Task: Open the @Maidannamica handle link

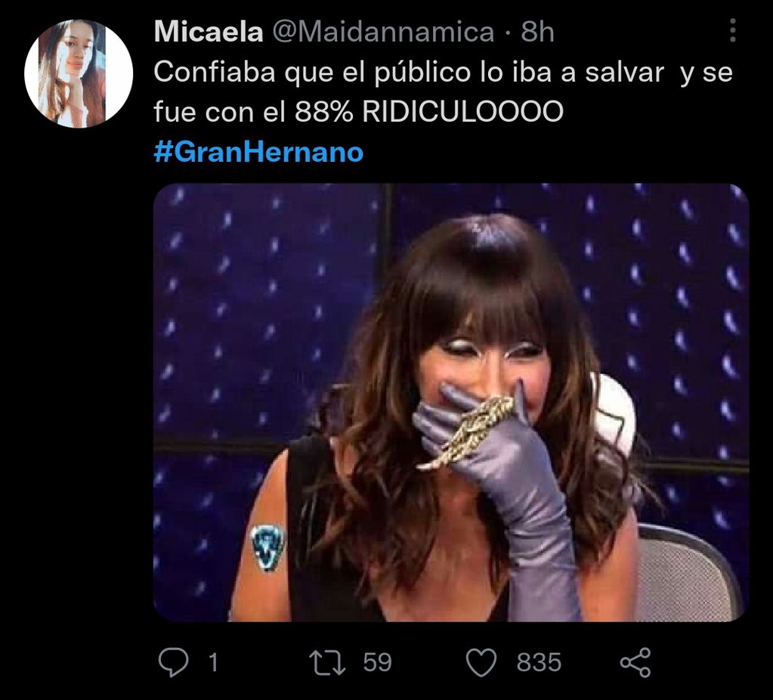Action: click(x=383, y=33)
